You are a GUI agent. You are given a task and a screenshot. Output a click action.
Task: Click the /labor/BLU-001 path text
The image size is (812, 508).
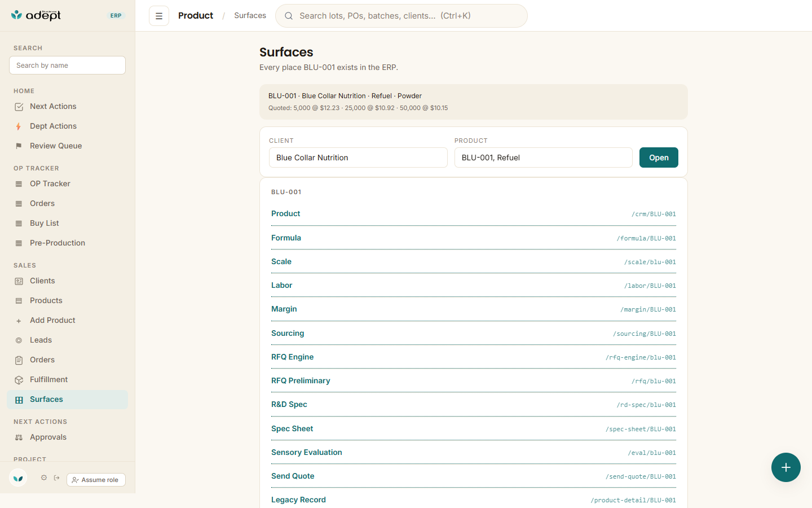tap(650, 286)
